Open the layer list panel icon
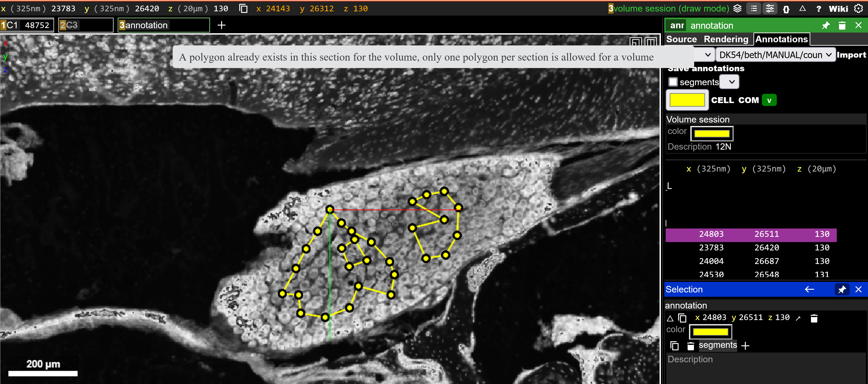Viewport: 868px width, 384px height. (738, 8)
